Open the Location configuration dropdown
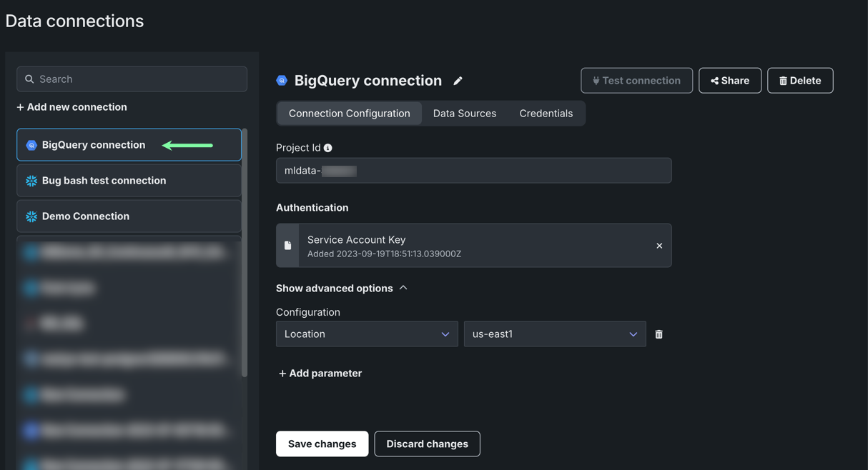The height and width of the screenshot is (470, 868). click(x=366, y=334)
